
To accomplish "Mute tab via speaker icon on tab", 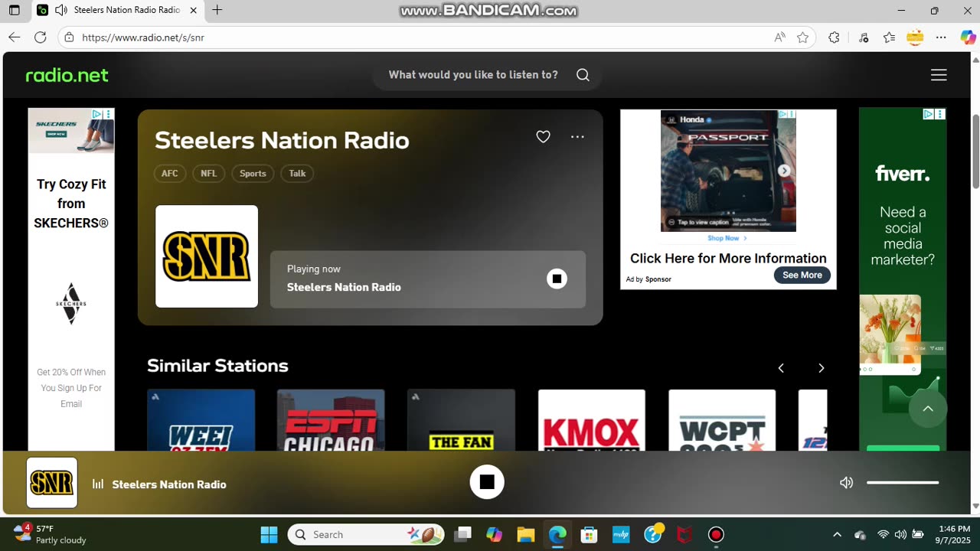I will (x=60, y=11).
